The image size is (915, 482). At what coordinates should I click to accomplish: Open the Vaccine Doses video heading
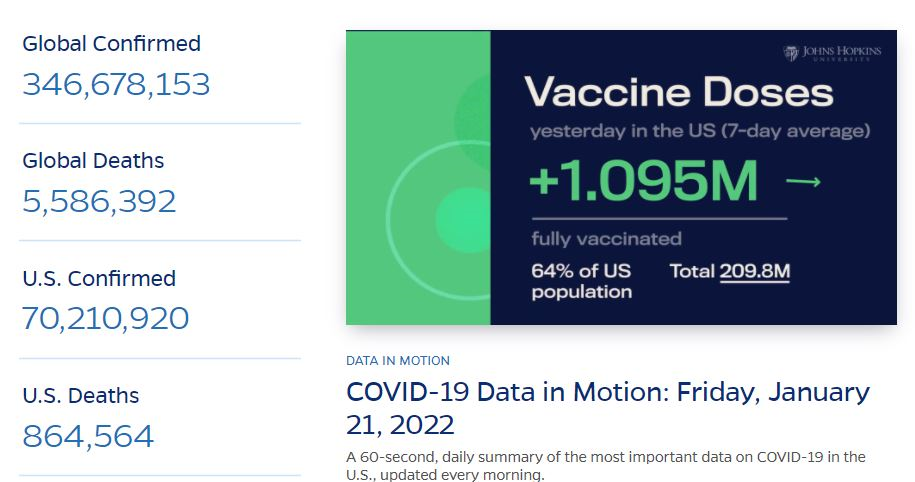click(678, 93)
